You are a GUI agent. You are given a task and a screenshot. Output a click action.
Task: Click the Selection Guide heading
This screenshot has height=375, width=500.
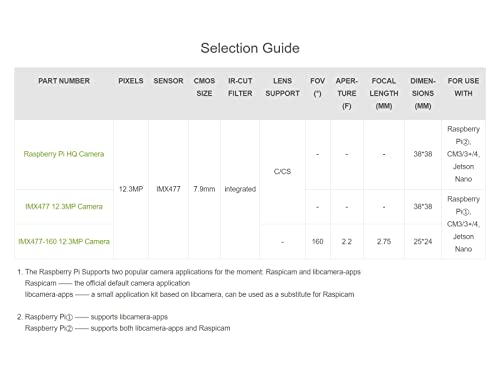pyautogui.click(x=250, y=48)
